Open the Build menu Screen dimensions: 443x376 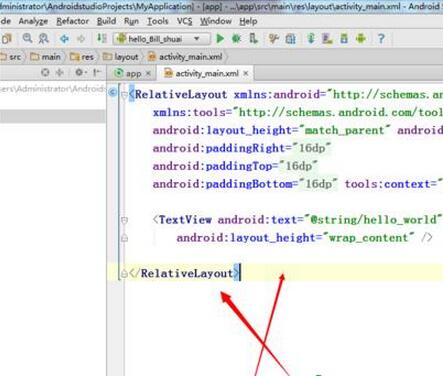point(106,21)
